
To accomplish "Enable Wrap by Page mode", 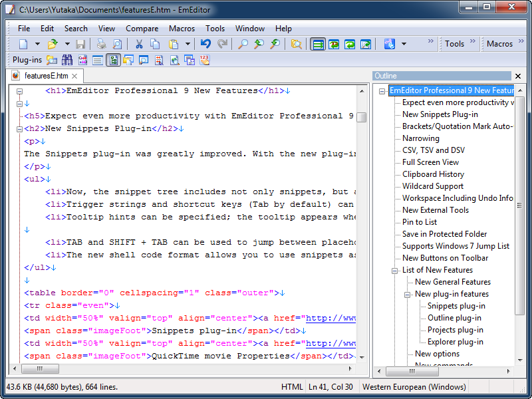I will pyautogui.click(x=365, y=44).
